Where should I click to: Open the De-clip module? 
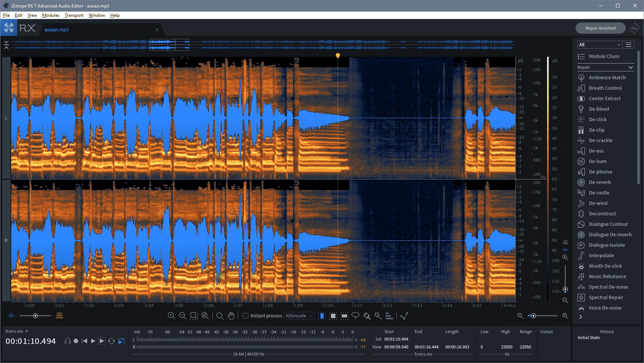[591, 130]
